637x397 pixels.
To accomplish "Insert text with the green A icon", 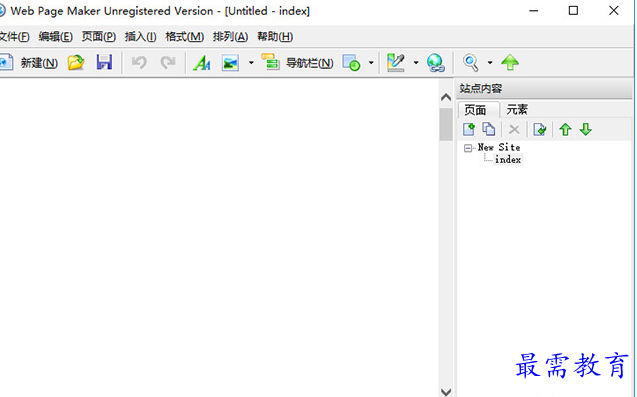I will 202,63.
